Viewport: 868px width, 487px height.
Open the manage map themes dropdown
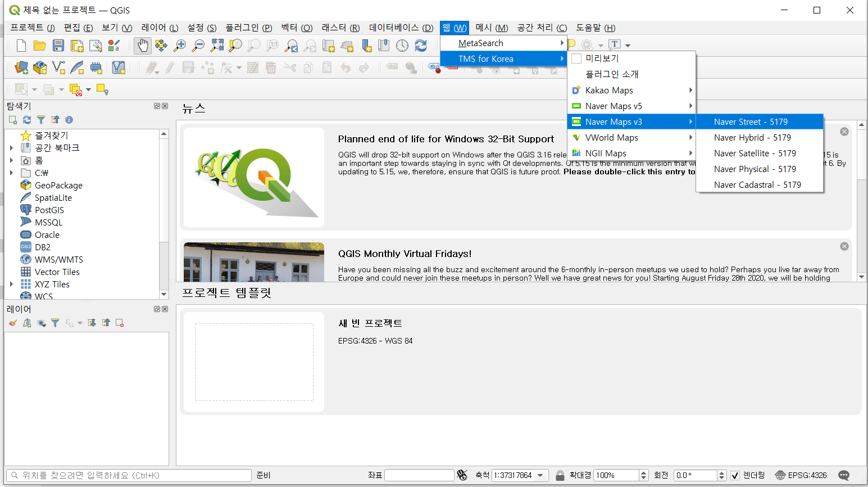[x=42, y=323]
